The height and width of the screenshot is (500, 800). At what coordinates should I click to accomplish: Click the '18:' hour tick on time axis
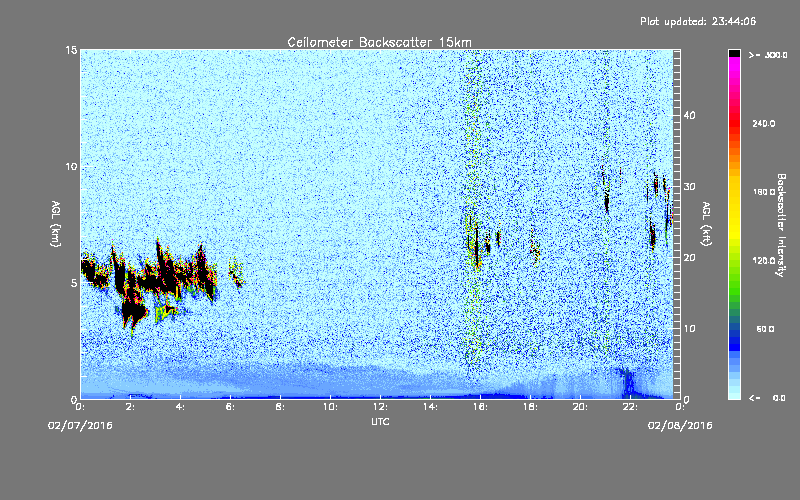pos(530,407)
